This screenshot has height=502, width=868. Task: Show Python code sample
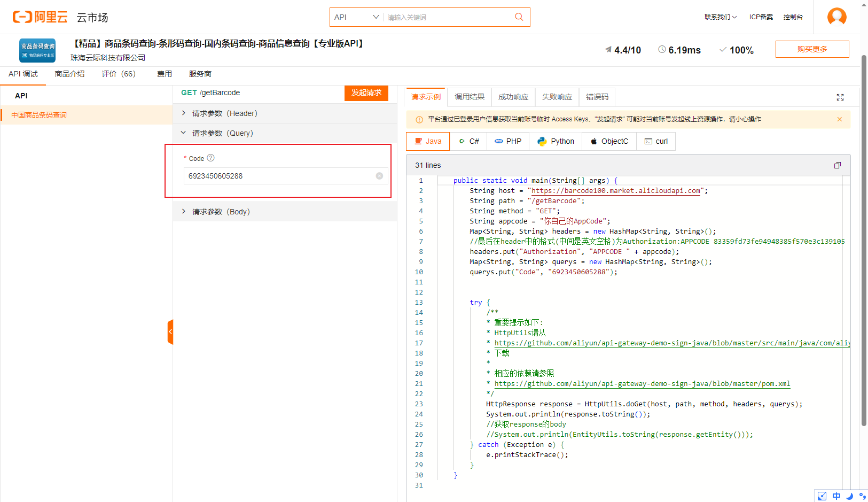click(556, 141)
